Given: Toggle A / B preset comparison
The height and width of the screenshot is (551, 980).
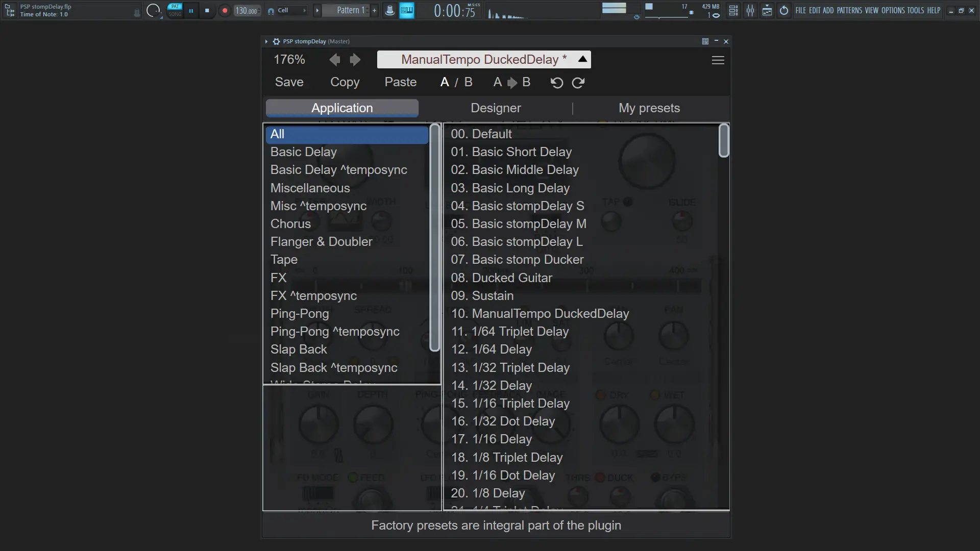Looking at the screenshot, I should (456, 82).
